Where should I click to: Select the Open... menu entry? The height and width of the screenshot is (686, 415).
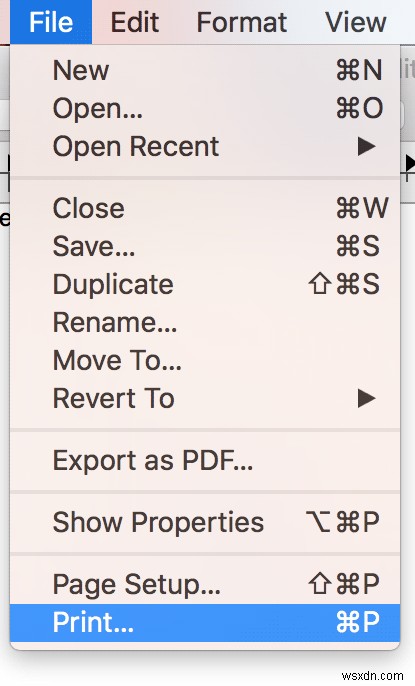(205, 108)
